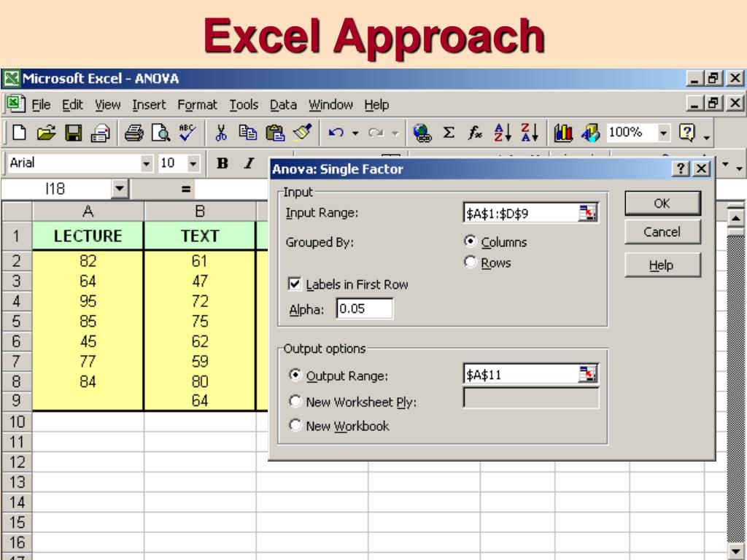
Task: Uncheck Labels in First Row checkbox
Action: point(295,284)
